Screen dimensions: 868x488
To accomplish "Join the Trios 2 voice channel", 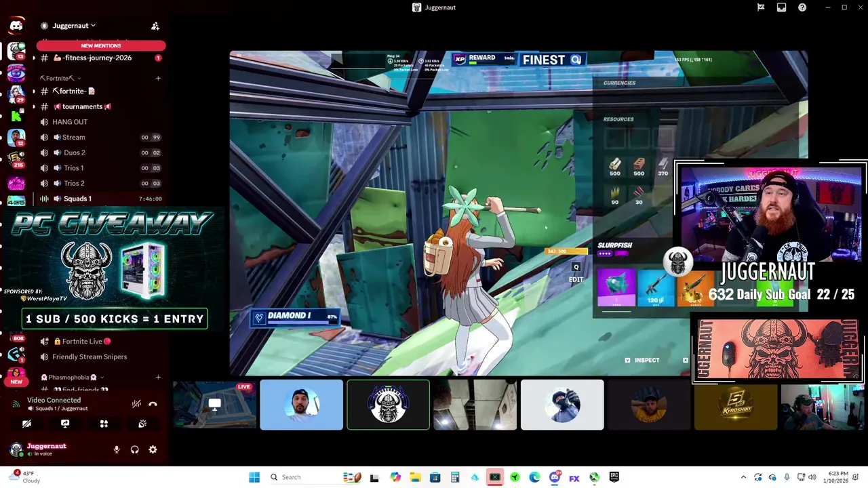I will tap(100, 183).
